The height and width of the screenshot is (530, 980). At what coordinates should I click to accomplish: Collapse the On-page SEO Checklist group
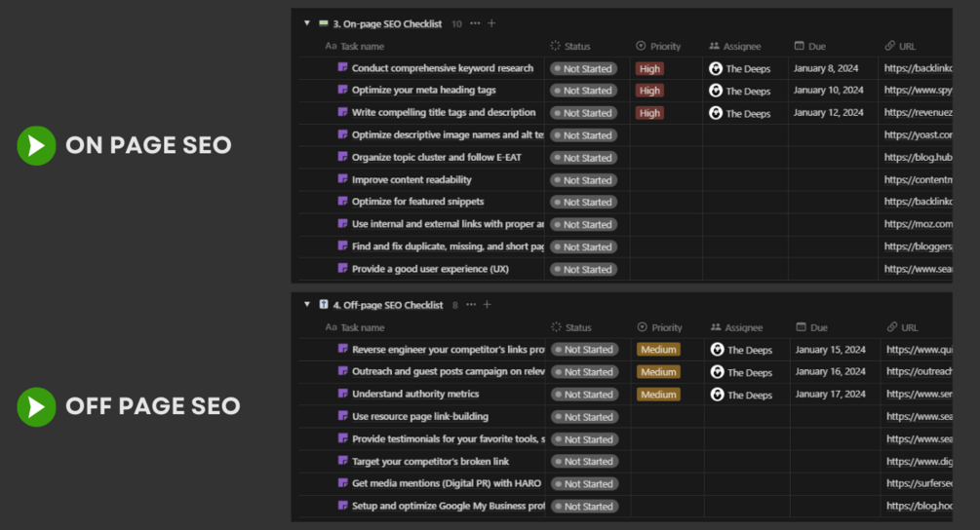[306, 23]
